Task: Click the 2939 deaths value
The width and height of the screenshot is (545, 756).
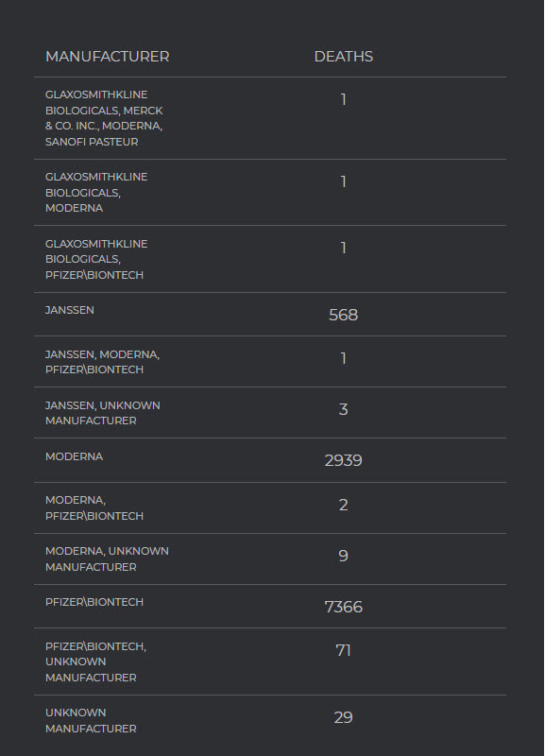Action: pyautogui.click(x=343, y=460)
